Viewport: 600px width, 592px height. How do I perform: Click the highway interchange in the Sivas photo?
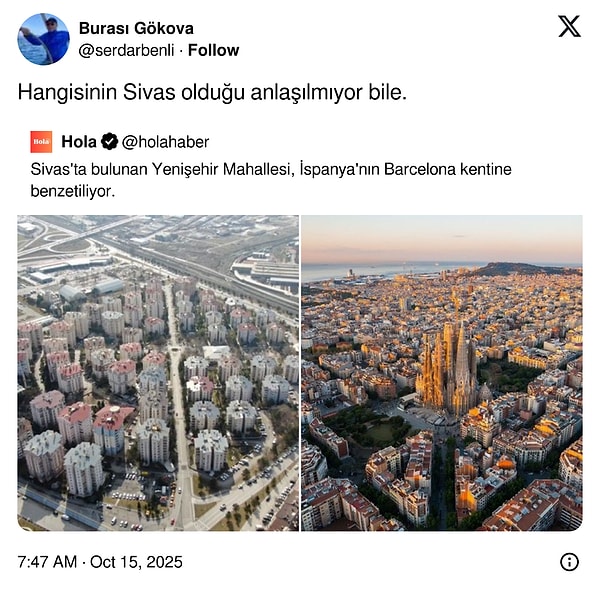tap(57, 239)
